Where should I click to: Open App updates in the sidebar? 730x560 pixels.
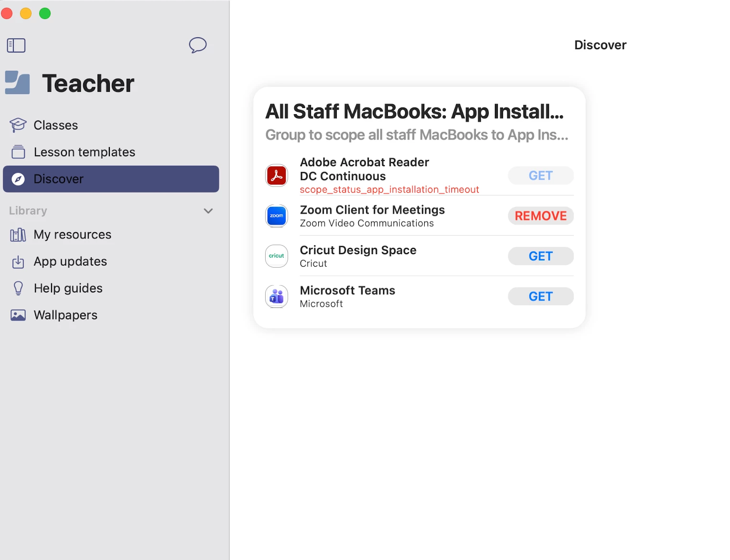pyautogui.click(x=111, y=262)
